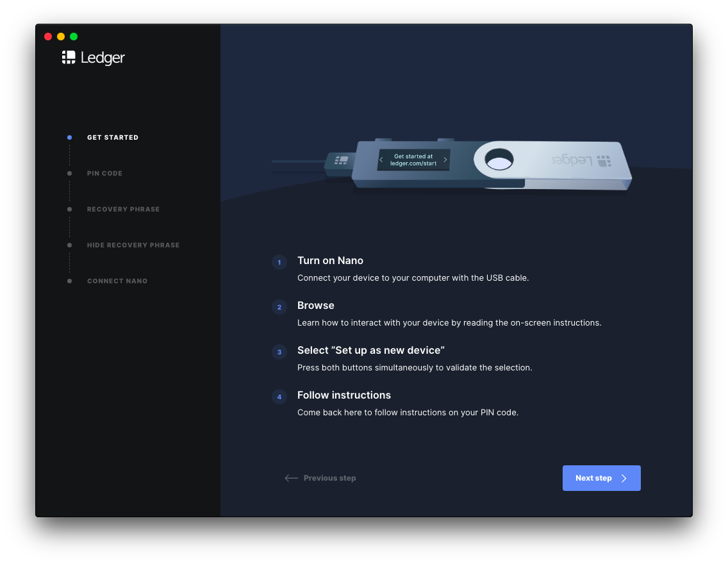This screenshot has width=728, height=564.
Task: Open Hide Recovery Phrase step
Action: (x=133, y=245)
